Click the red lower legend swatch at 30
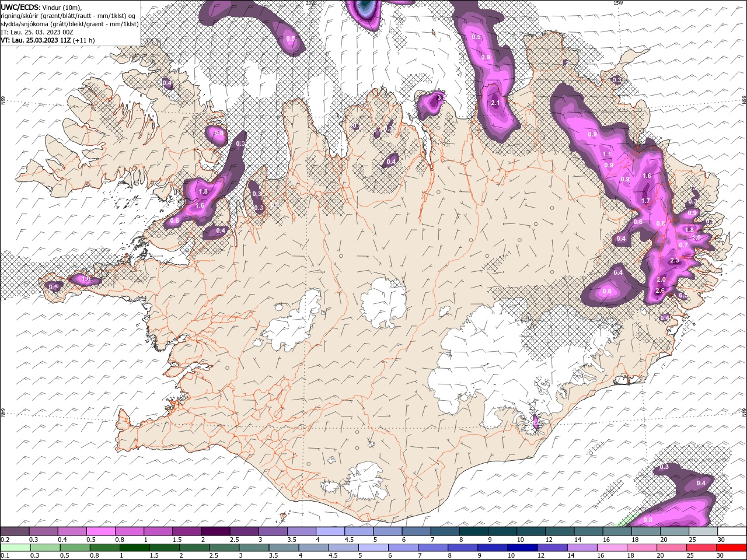Viewport: 747px width, 560px height. click(x=732, y=548)
